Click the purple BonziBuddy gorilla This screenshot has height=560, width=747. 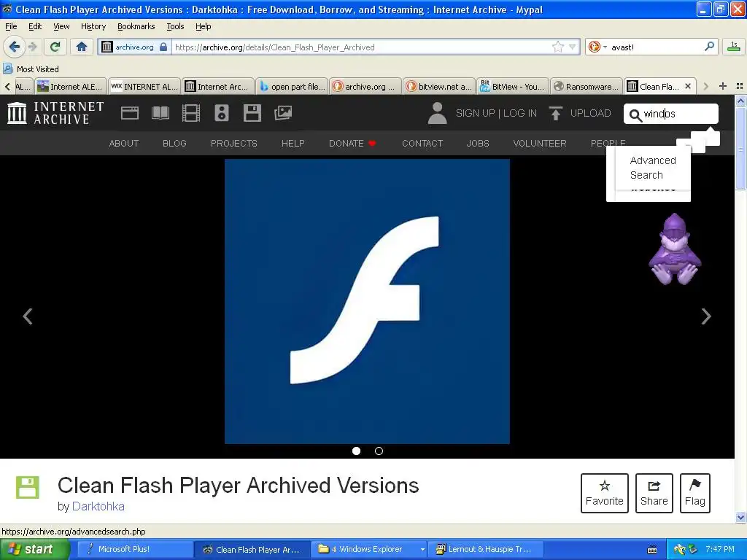(675, 249)
